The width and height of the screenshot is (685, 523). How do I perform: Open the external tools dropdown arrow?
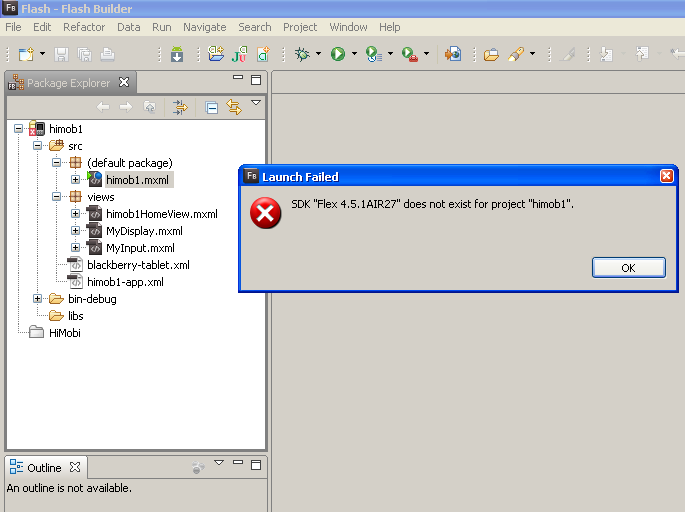coord(427,54)
